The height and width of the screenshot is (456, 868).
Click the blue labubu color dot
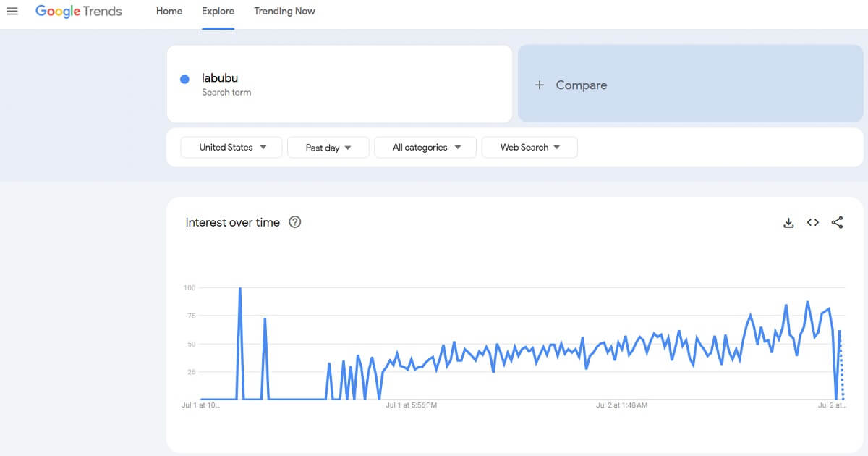coord(184,79)
